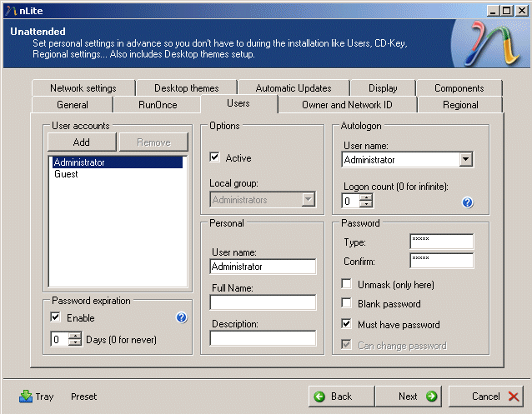The width and height of the screenshot is (532, 414).
Task: Select the Display tab
Action: [383, 88]
